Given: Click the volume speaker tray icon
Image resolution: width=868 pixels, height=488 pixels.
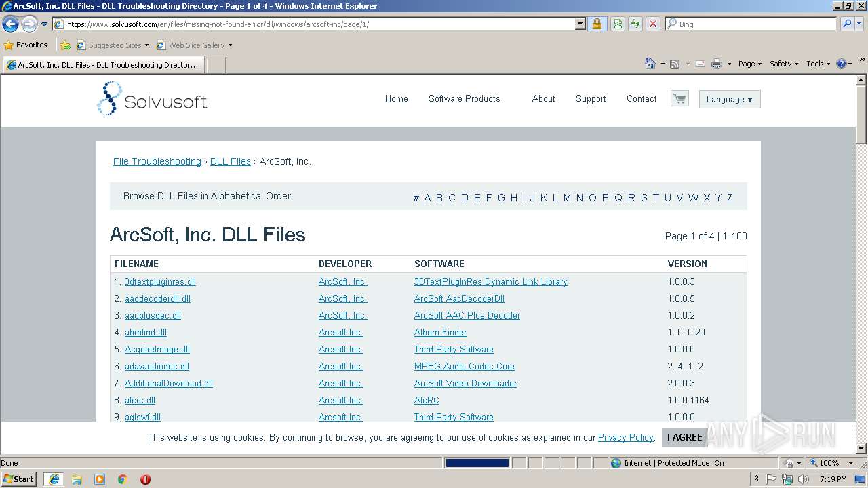Looking at the screenshot, I should tap(804, 479).
